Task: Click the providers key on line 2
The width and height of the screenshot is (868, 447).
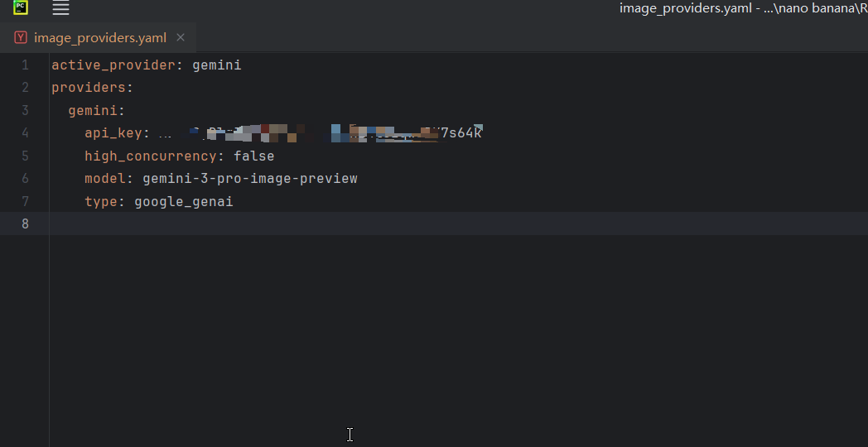Action: (89, 88)
